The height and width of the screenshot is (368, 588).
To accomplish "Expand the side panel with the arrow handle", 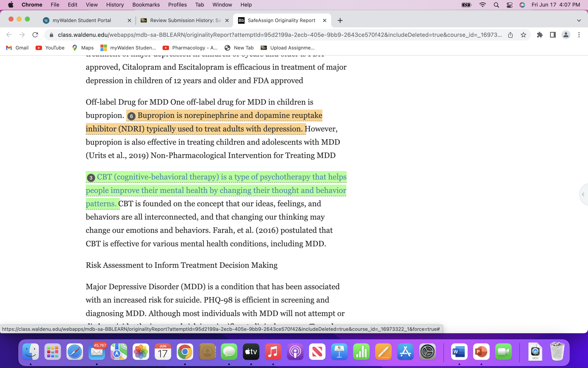I will click(583, 194).
